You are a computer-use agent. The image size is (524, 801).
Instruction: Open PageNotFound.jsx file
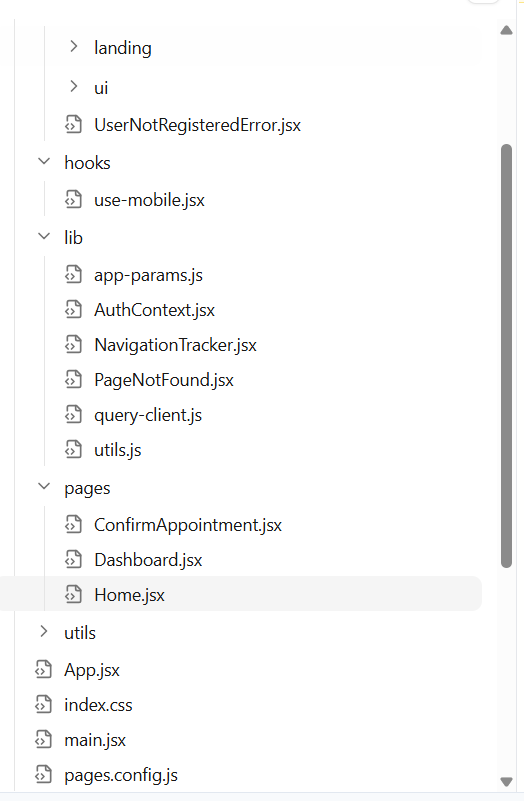pyautogui.click(x=164, y=380)
